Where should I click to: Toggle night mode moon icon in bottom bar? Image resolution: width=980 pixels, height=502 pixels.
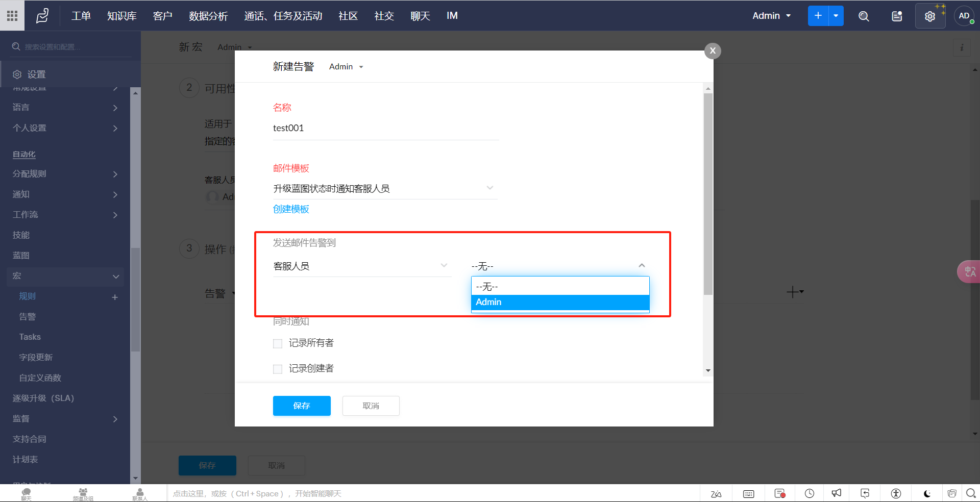pos(927,493)
